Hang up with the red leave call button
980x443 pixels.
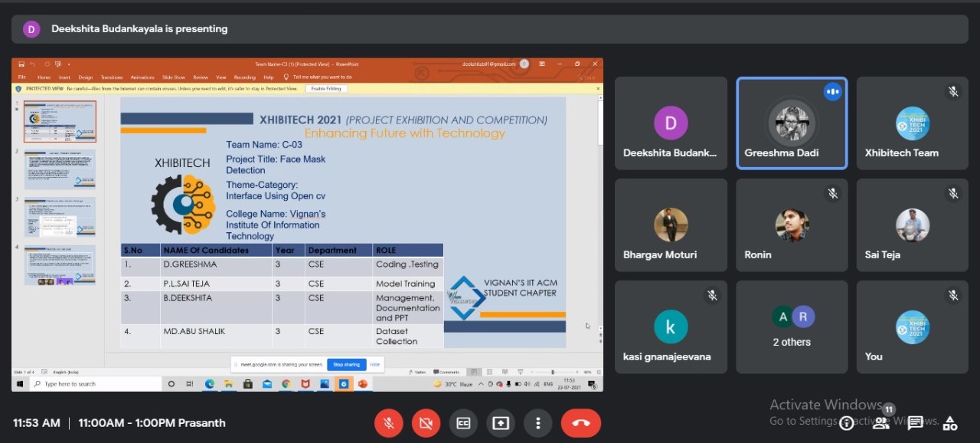580,423
